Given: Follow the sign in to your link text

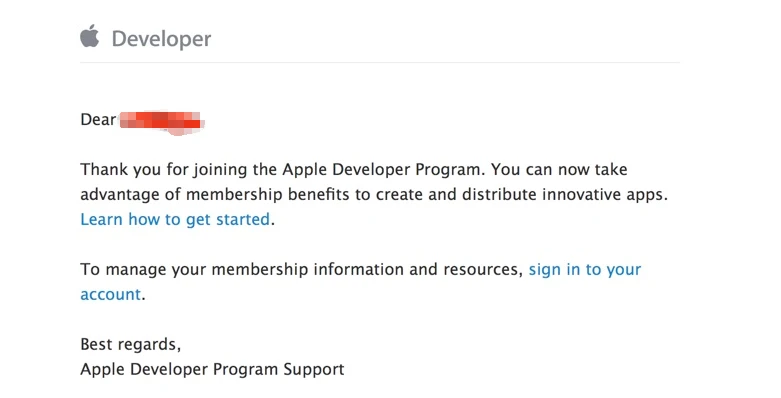Looking at the screenshot, I should 585,269.
